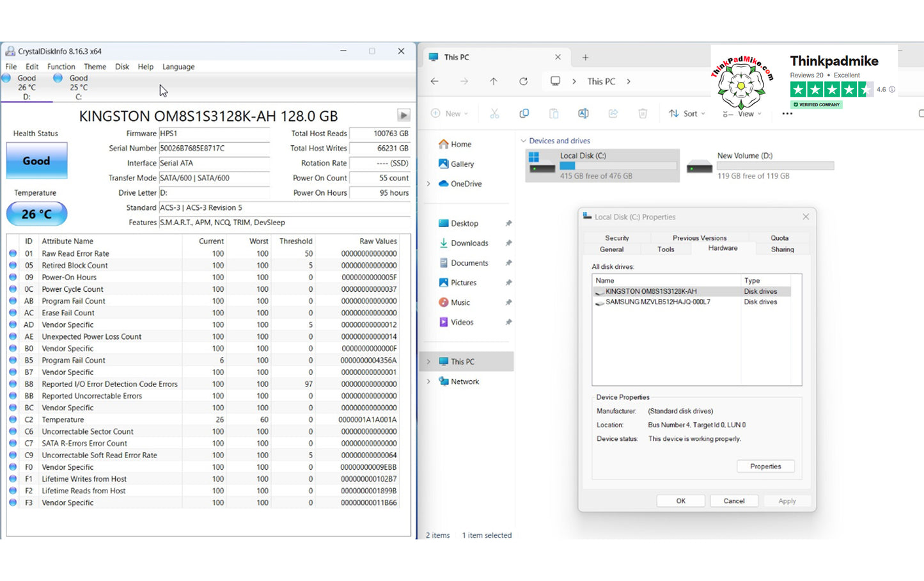924x581 pixels.
Task: Switch to the General tab in Properties
Action: coord(611,250)
